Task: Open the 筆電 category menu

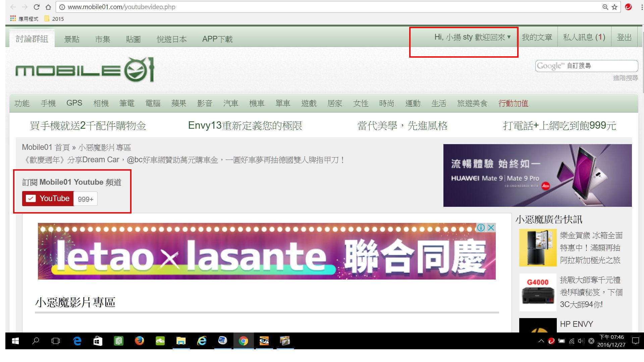Action: pos(127,103)
